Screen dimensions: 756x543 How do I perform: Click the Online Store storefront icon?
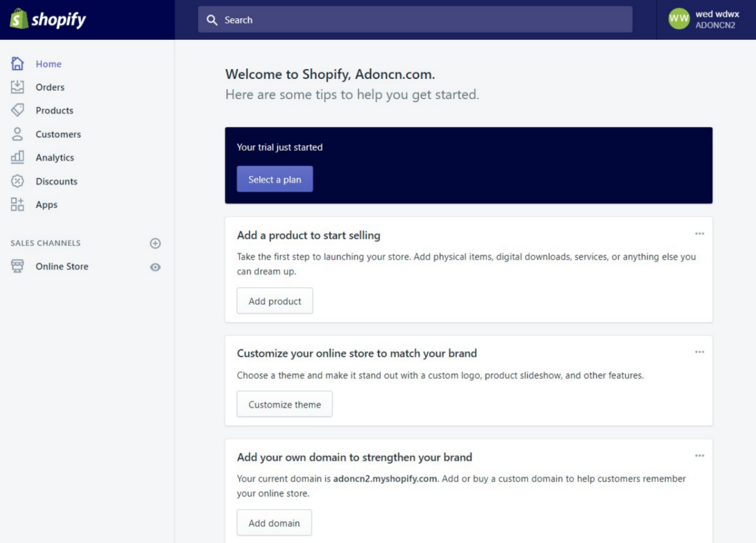[x=17, y=266]
